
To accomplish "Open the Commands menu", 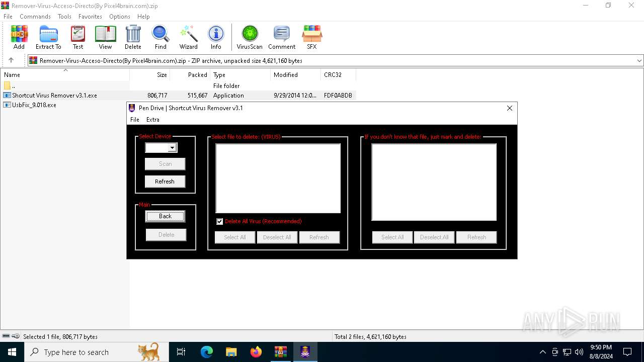I will click(x=35, y=17).
